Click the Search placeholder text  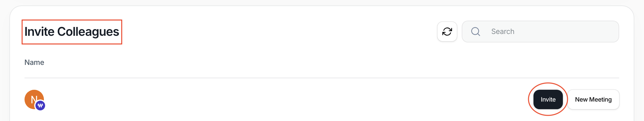click(x=503, y=32)
